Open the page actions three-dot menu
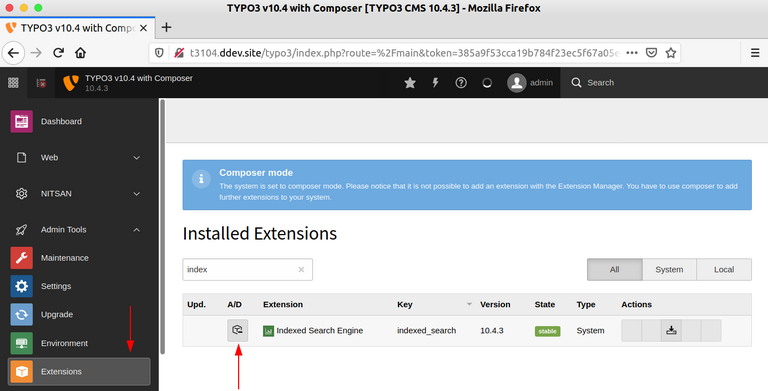Image resolution: width=768 pixels, height=391 pixels. click(632, 53)
